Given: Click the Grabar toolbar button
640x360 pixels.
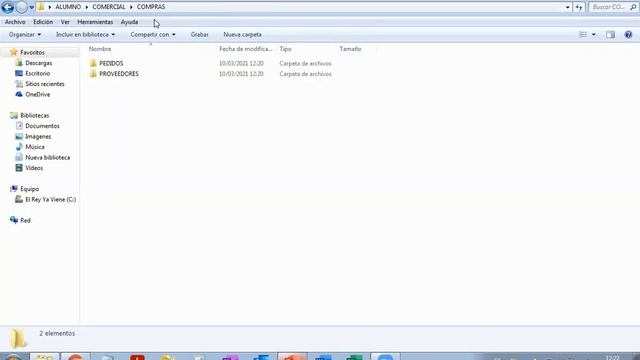Looking at the screenshot, I should [x=199, y=35].
